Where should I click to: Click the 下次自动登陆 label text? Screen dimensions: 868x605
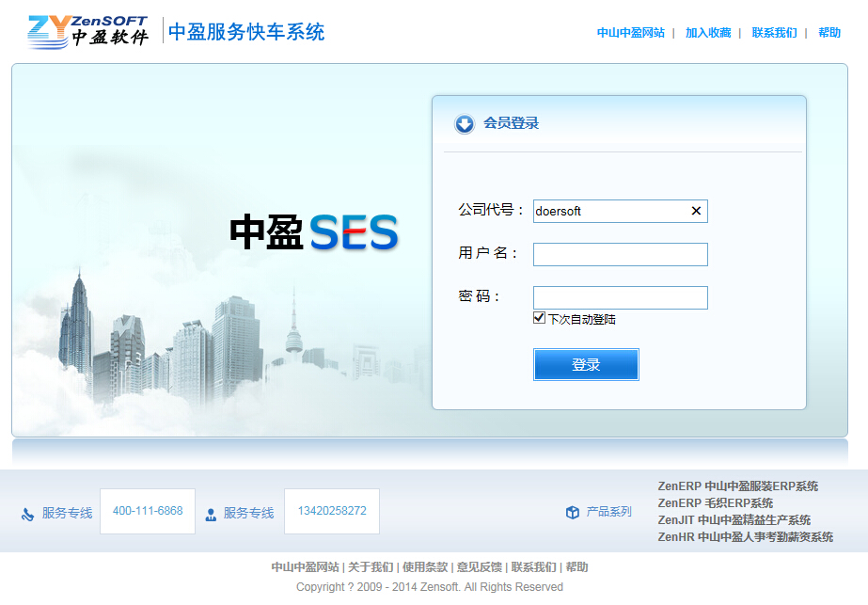[582, 319]
